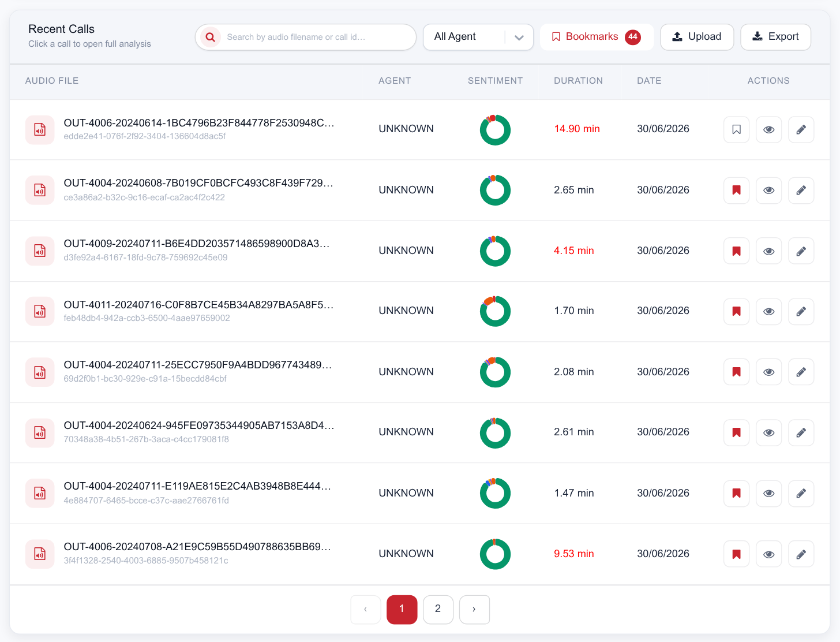Export the calls list
The width and height of the screenshot is (840, 642).
[776, 37]
